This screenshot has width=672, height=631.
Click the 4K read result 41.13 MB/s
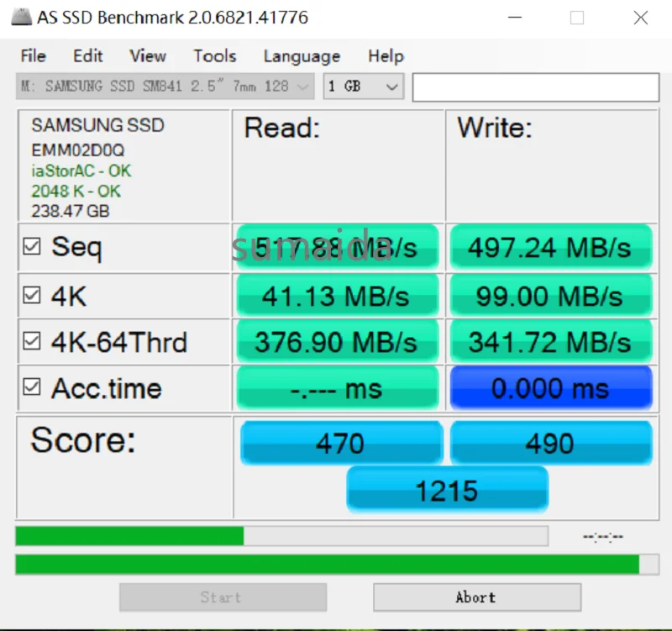pos(338,297)
